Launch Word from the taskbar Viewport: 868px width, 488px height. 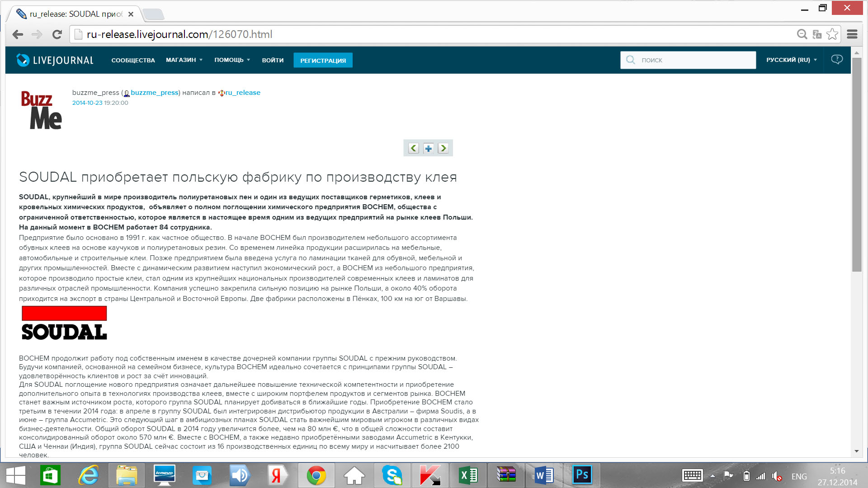pos(544,475)
